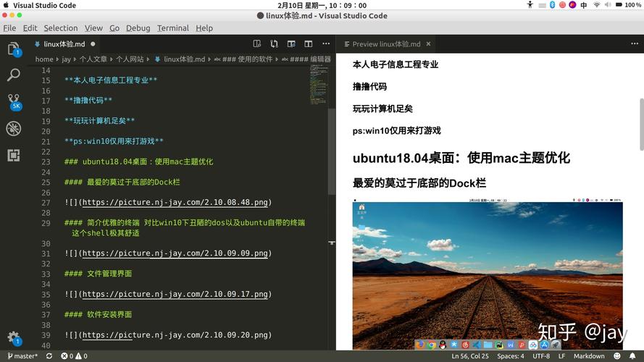The height and width of the screenshot is (362, 644).
Task: Click the 中 input method indicator
Action: [584, 5]
